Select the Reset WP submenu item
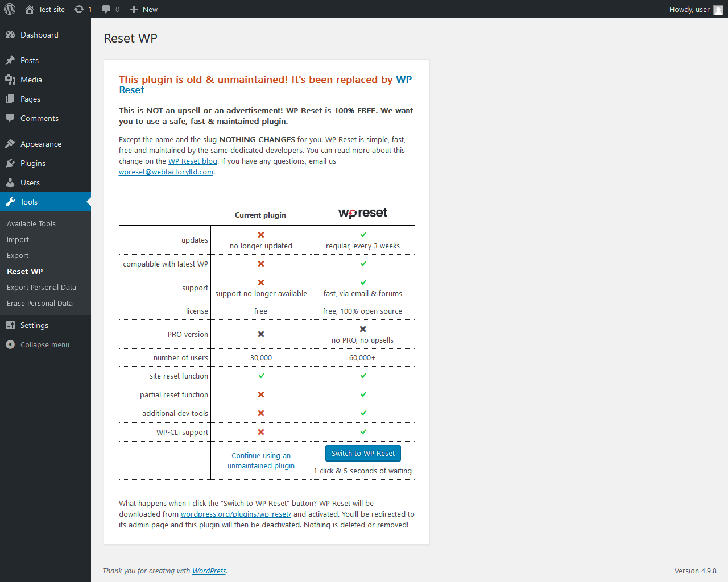The image size is (728, 582). click(24, 272)
